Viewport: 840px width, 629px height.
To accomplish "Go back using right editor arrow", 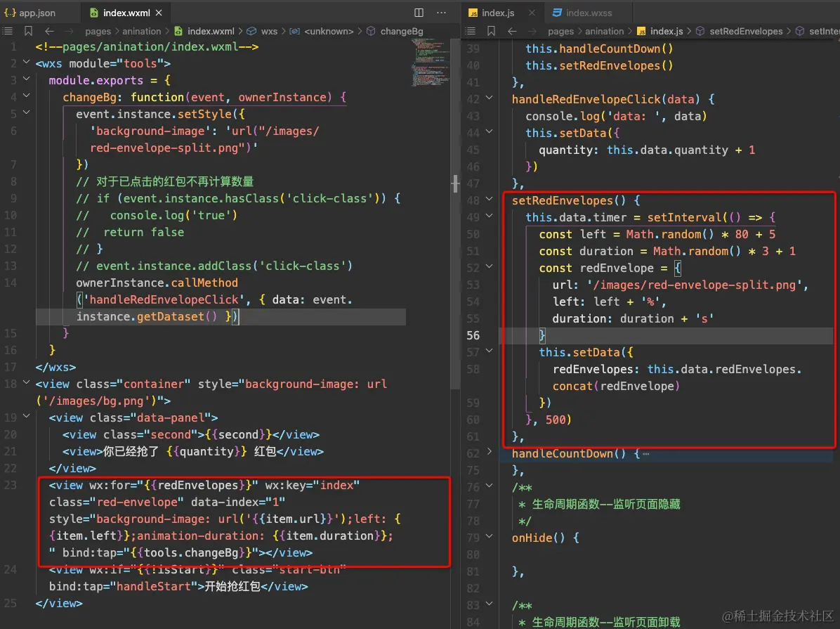I will [x=512, y=31].
